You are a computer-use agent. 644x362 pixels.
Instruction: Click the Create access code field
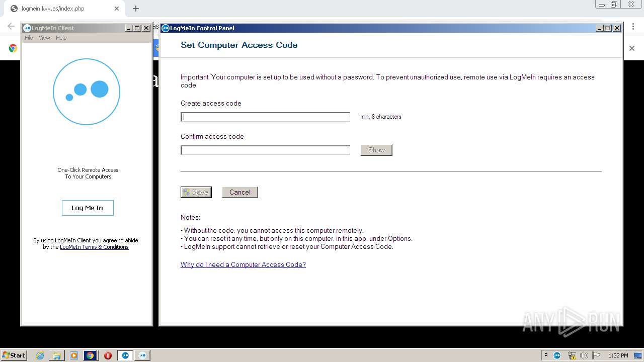tap(265, 117)
